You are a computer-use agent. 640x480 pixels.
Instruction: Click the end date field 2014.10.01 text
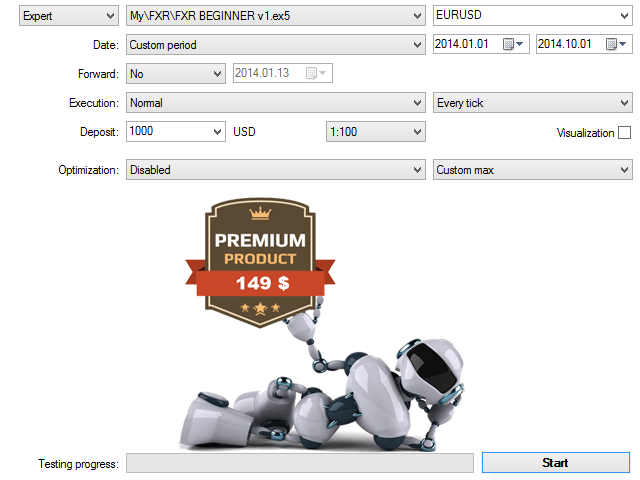point(564,44)
